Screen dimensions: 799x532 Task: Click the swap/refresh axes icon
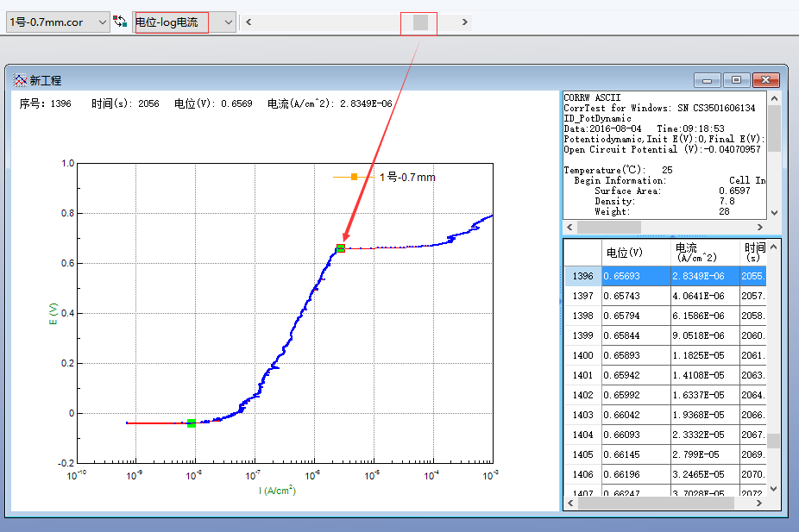(120, 22)
